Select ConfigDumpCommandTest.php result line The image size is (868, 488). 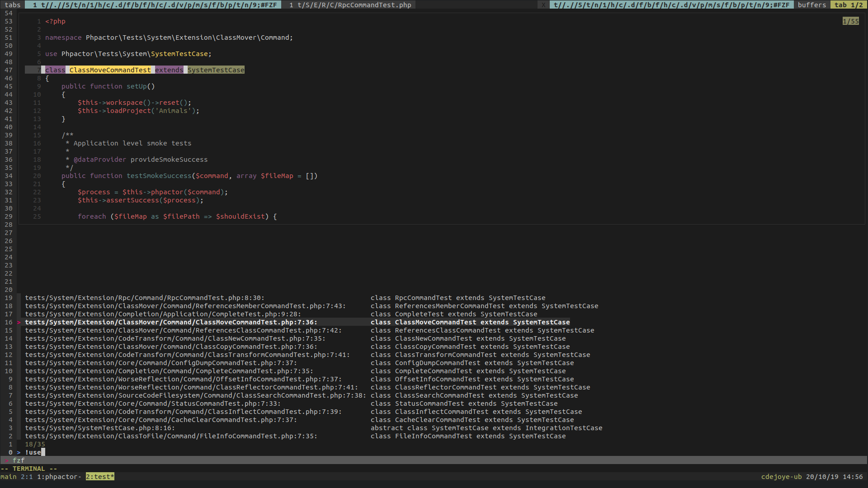coord(161,363)
